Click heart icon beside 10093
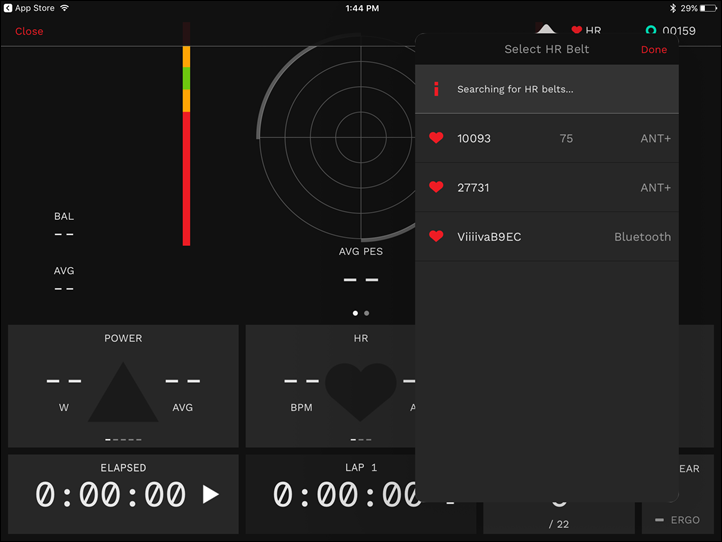Image resolution: width=722 pixels, height=542 pixels. click(x=436, y=138)
